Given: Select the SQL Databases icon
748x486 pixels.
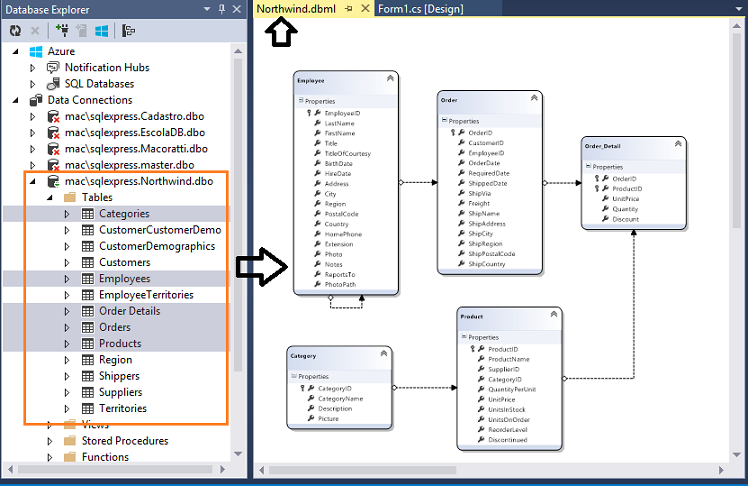Looking at the screenshot, I should [53, 84].
